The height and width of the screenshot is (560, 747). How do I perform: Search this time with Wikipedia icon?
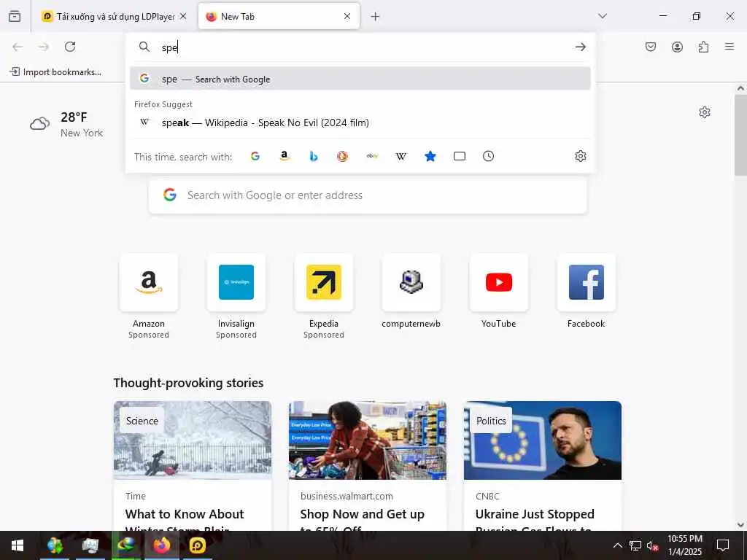(x=401, y=156)
